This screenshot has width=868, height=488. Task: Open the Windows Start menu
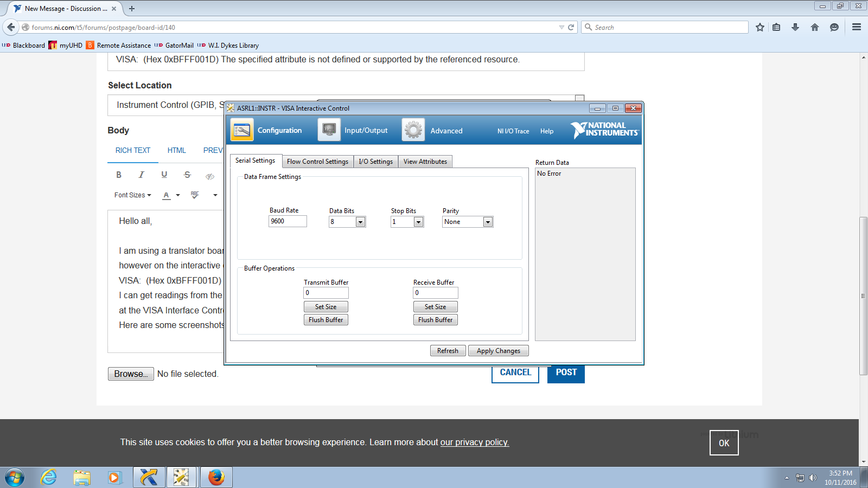pyautogui.click(x=15, y=478)
